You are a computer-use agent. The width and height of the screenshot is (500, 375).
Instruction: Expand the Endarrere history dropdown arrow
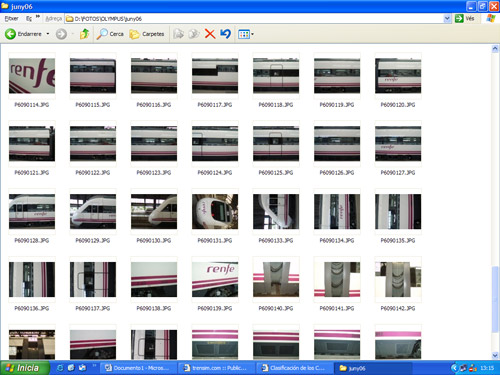48,34
